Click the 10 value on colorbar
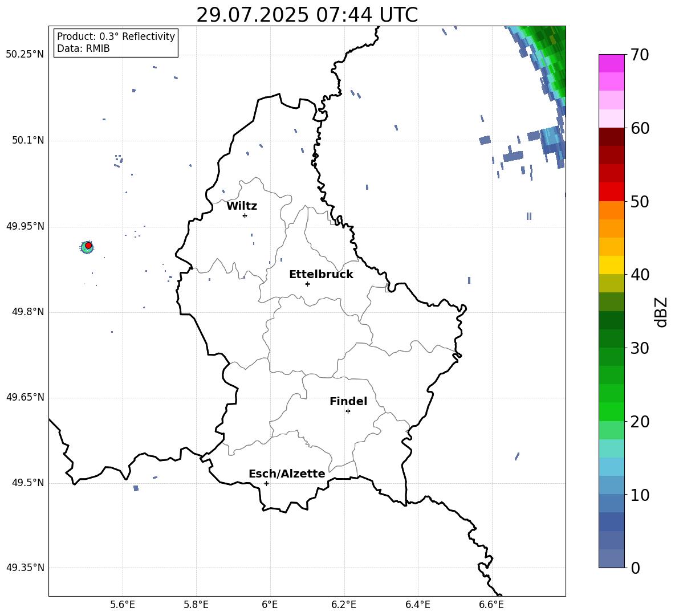The width and height of the screenshot is (675, 616). 640,495
